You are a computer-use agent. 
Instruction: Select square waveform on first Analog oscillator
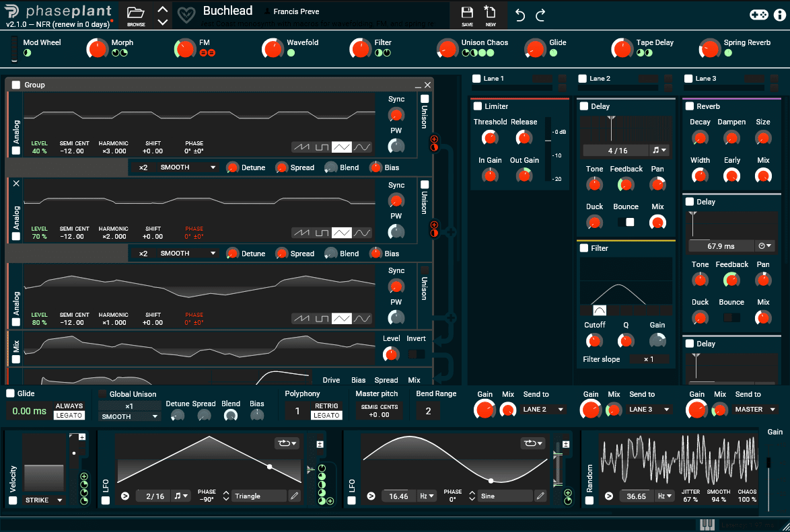pyautogui.click(x=322, y=147)
